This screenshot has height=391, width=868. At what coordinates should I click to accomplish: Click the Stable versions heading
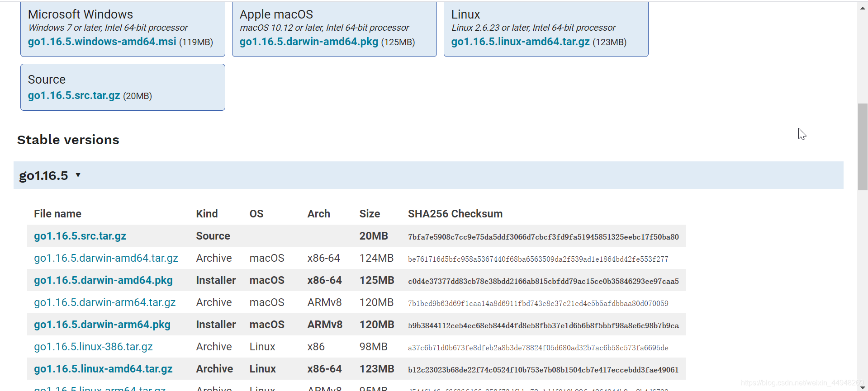point(68,140)
